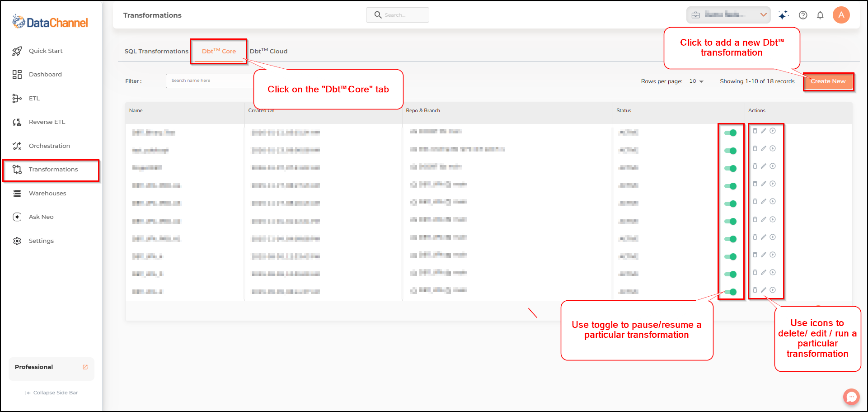Click the Name column header

point(136,111)
